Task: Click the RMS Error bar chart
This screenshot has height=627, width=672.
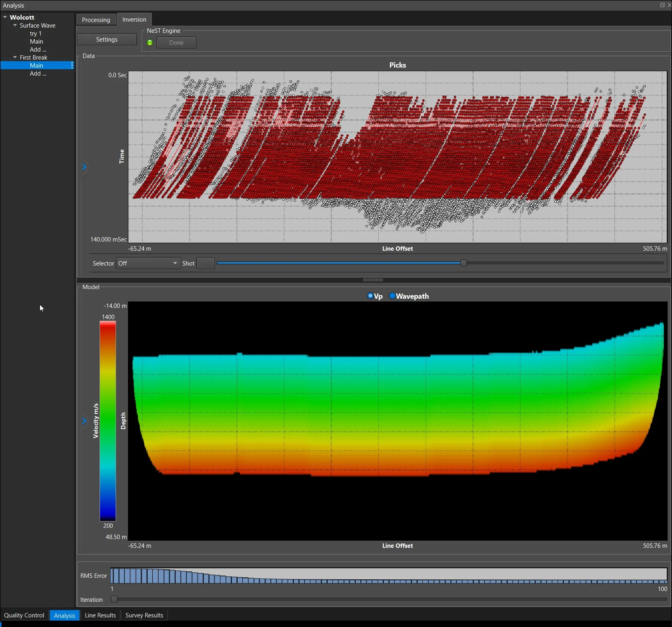Action: tap(389, 575)
